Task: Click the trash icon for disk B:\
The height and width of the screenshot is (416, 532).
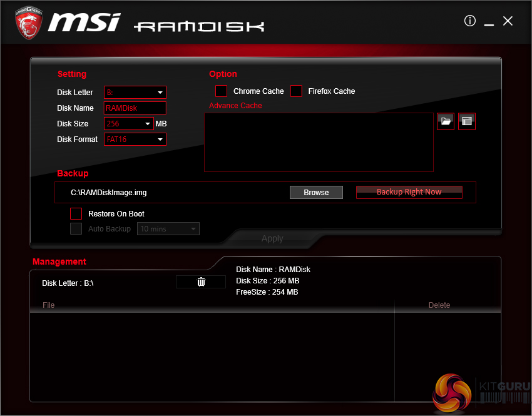Action: [201, 282]
